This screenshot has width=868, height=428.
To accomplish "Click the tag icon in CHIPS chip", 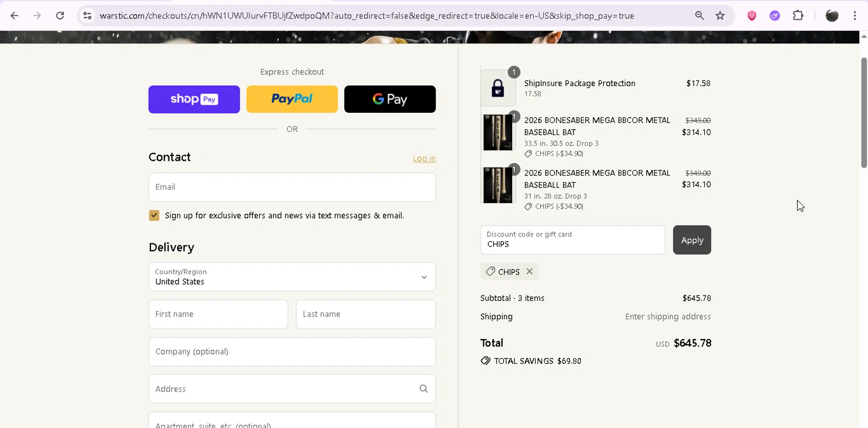I will tap(490, 271).
